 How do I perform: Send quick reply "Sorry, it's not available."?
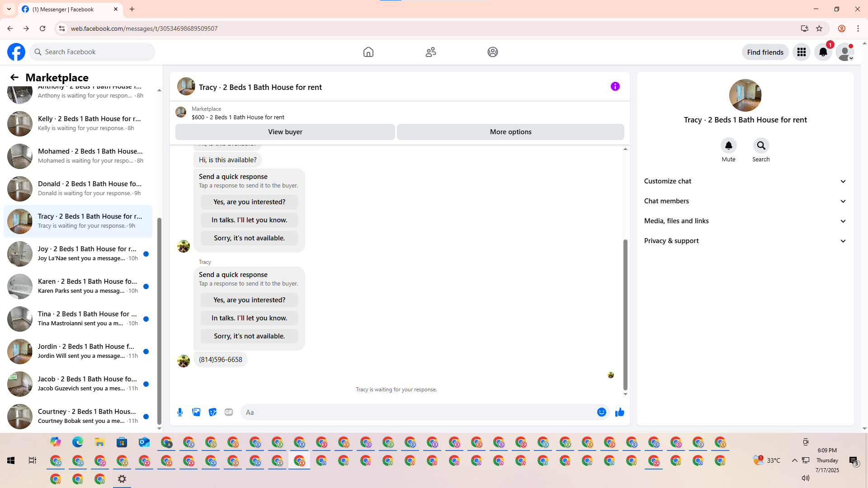click(x=249, y=336)
